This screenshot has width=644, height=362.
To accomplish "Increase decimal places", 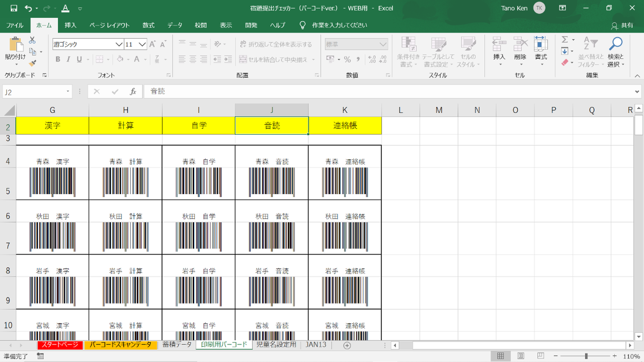I will (x=372, y=59).
